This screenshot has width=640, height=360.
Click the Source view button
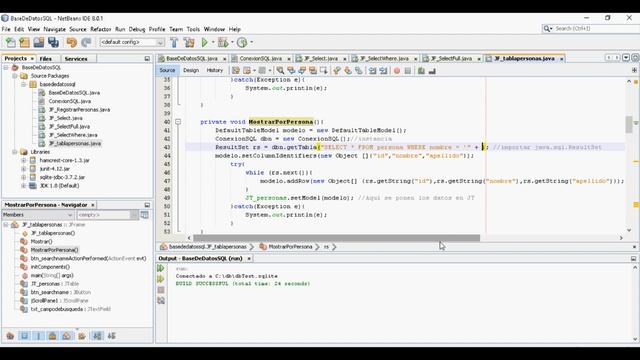click(x=167, y=71)
